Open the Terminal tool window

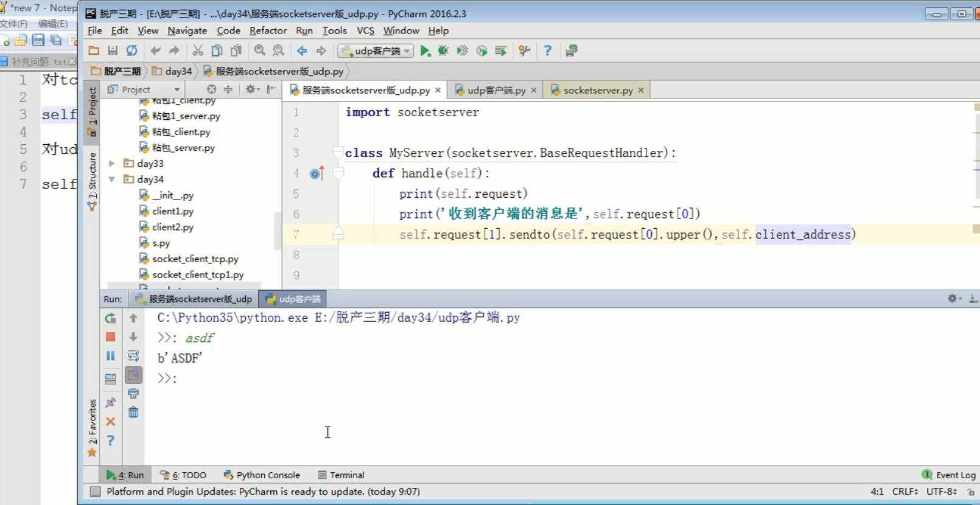(x=341, y=475)
